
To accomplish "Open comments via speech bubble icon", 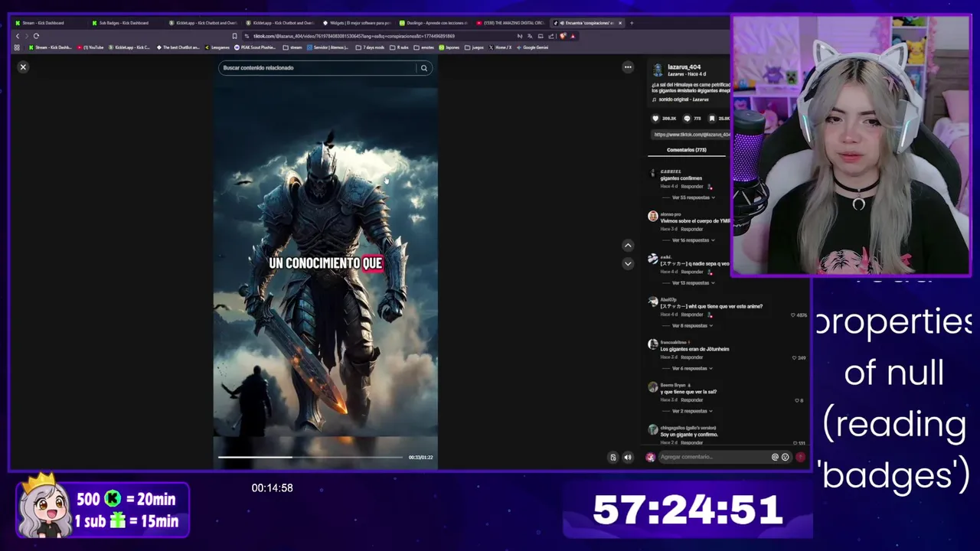I will click(x=687, y=119).
